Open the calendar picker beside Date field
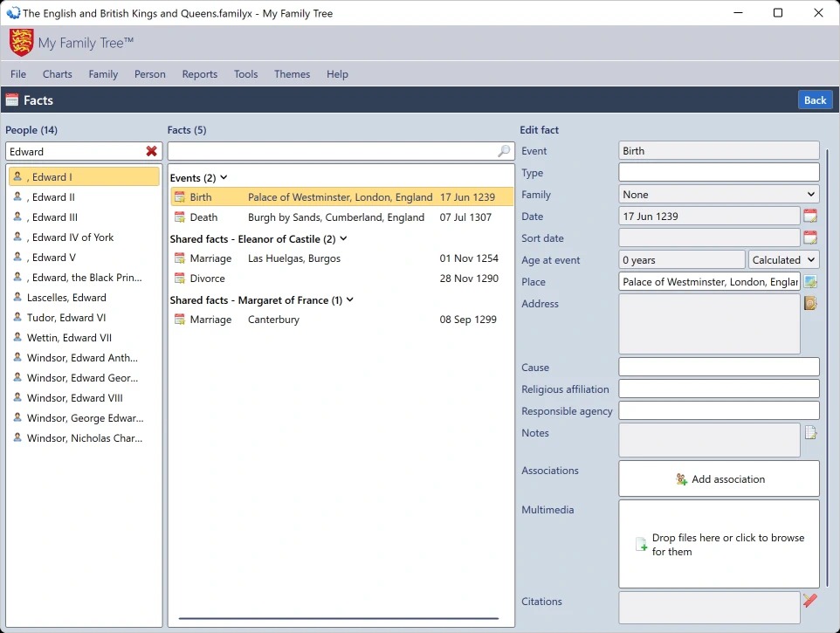 coord(810,217)
